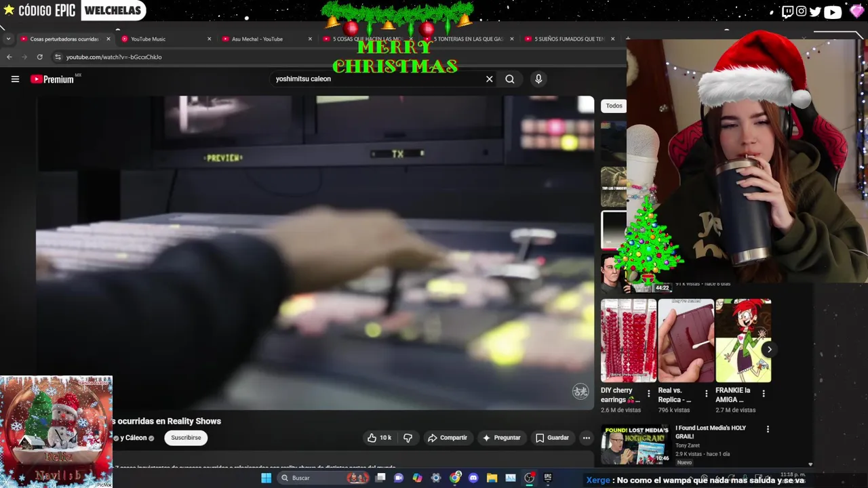Image resolution: width=868 pixels, height=488 pixels.
Task: Open the Real vs. Replica short thumbnail
Action: click(x=686, y=340)
